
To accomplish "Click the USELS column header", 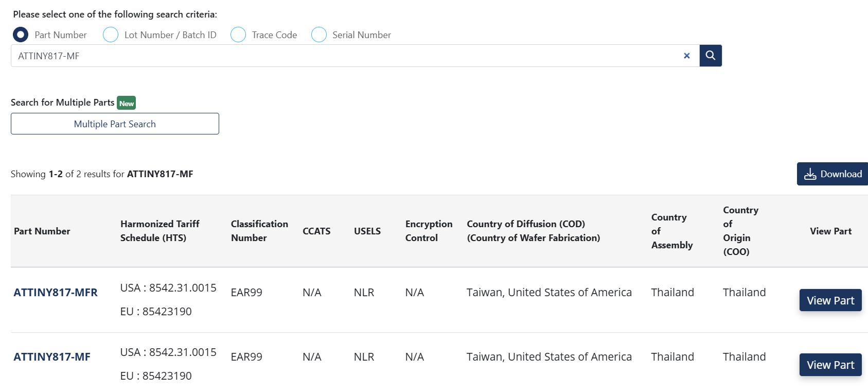I will [x=367, y=231].
